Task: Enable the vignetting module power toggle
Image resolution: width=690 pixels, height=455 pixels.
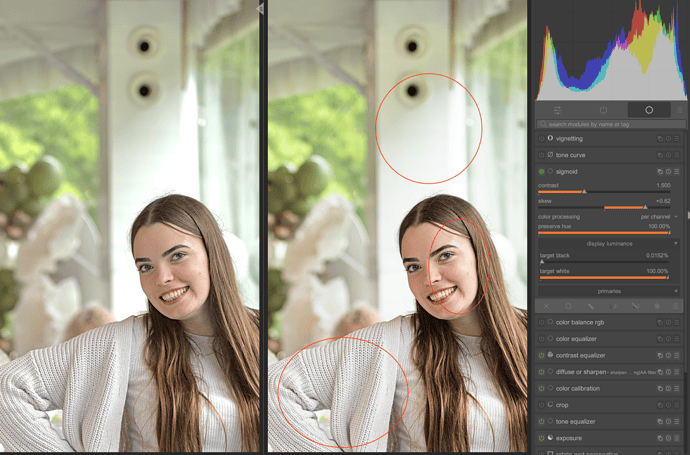Action: [x=542, y=139]
